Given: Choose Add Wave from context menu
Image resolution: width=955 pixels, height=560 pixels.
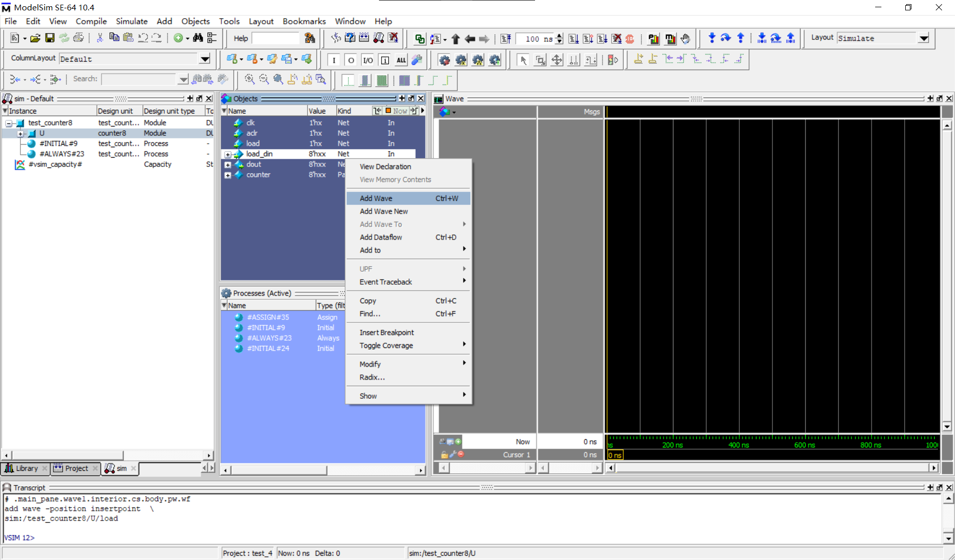Looking at the screenshot, I should coord(409,199).
